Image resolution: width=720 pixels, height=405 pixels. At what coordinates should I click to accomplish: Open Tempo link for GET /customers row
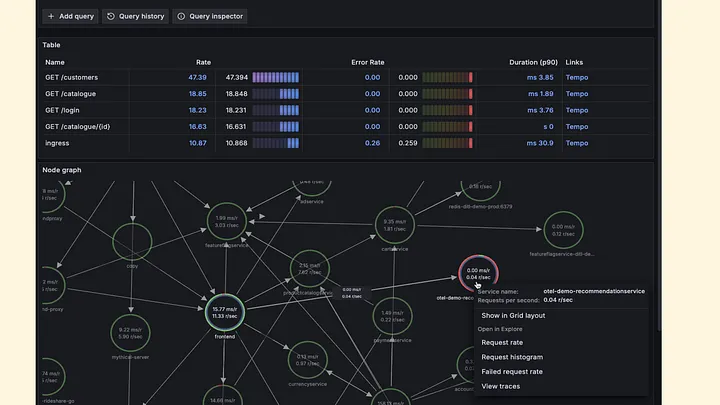pyautogui.click(x=577, y=78)
